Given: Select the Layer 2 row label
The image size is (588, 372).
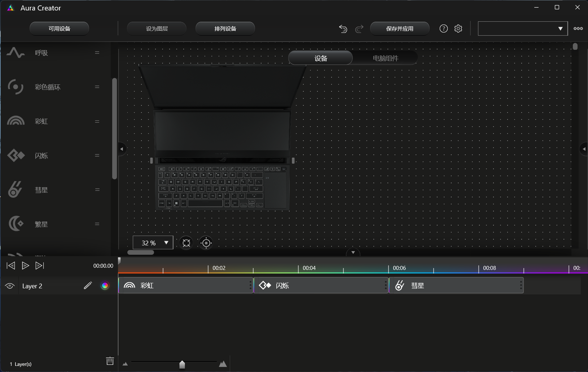Looking at the screenshot, I should pyautogui.click(x=32, y=286).
